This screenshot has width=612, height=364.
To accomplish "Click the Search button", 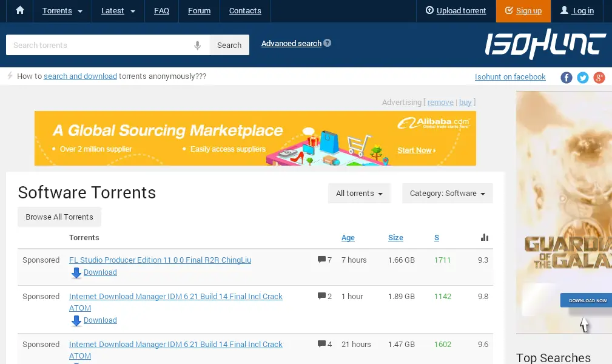I will tap(229, 45).
